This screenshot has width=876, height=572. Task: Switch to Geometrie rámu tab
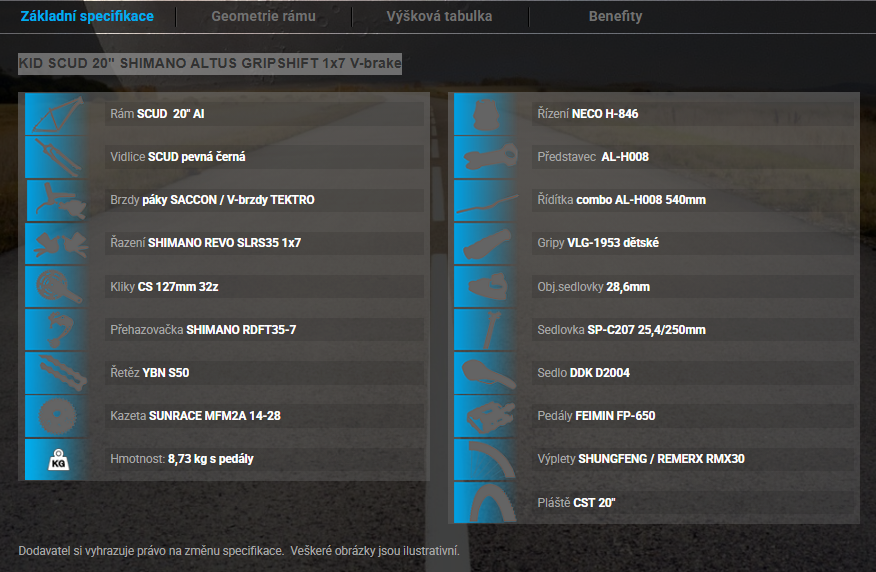[263, 16]
